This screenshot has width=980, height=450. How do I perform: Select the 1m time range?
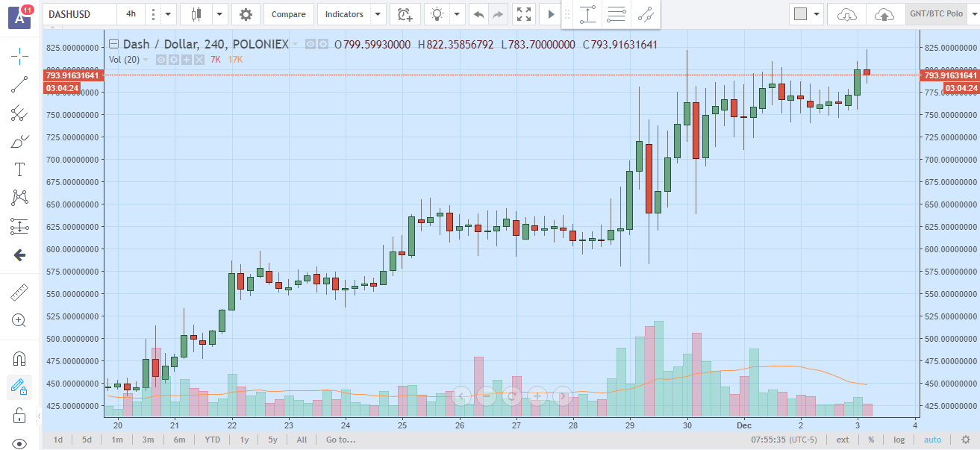tap(117, 440)
